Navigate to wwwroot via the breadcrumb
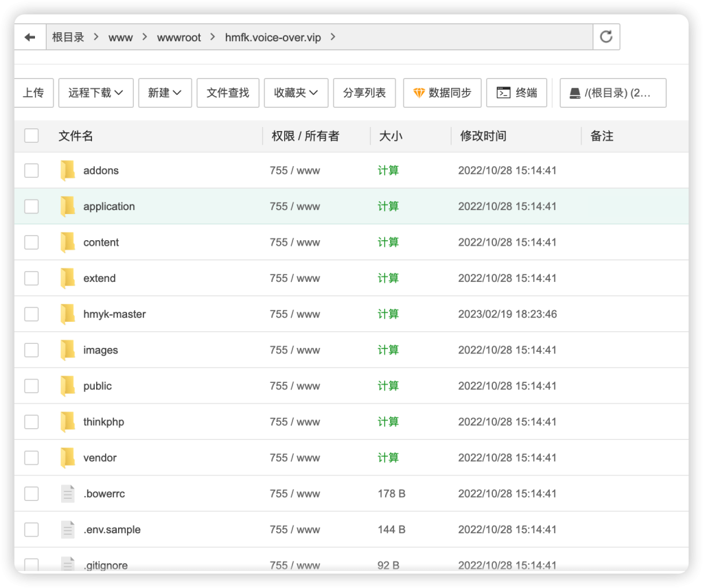 point(179,37)
